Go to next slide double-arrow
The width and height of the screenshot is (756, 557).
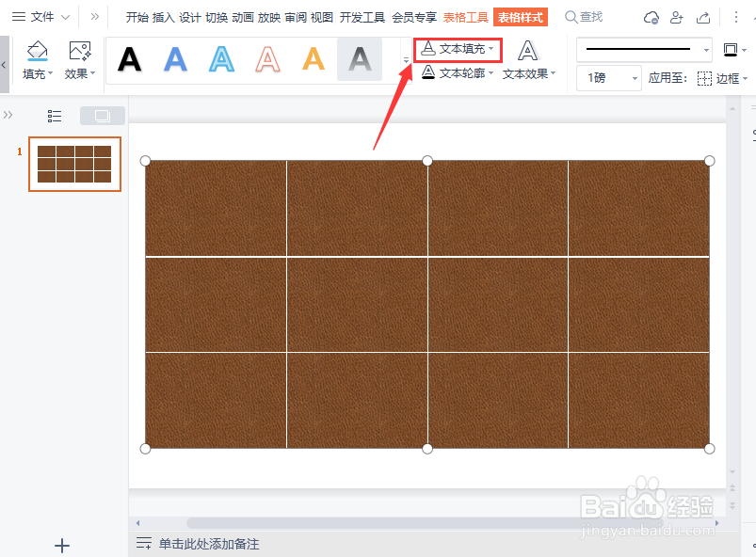coord(732,505)
